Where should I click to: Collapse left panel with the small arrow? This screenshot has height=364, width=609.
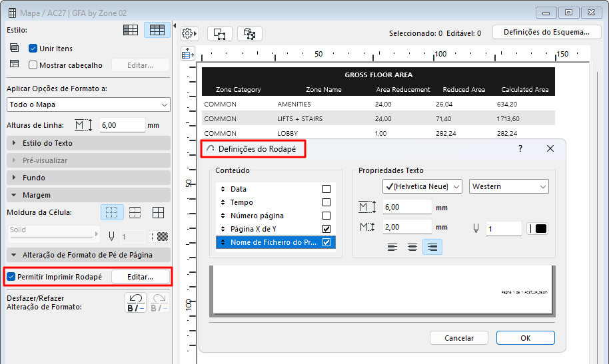click(x=175, y=25)
